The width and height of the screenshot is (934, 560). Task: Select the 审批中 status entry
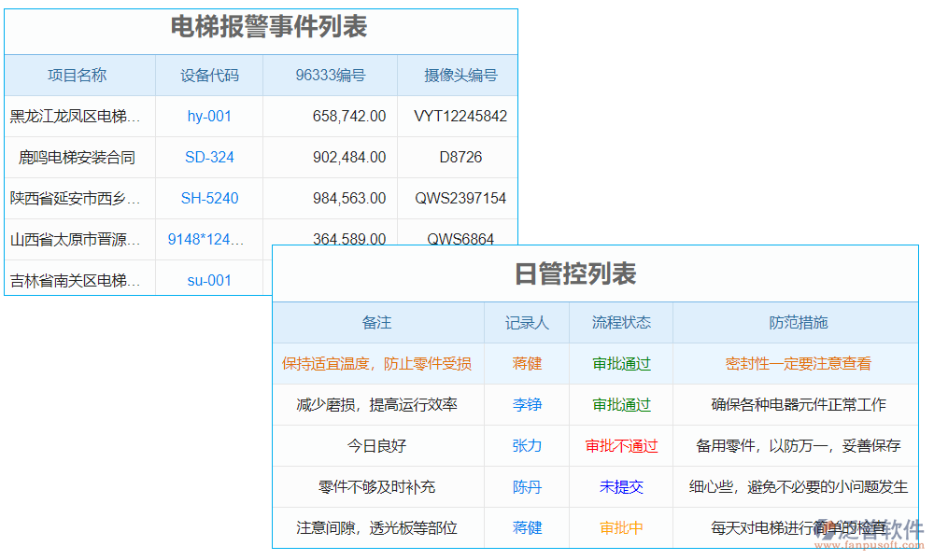(621, 527)
